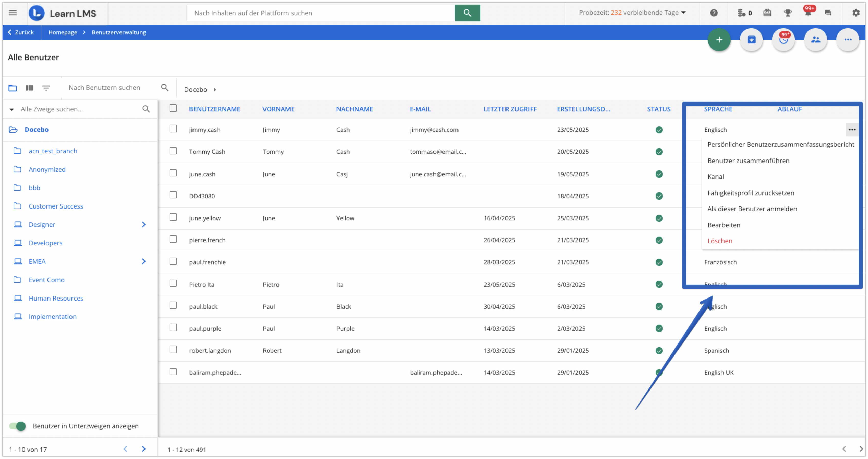Check the select-all users checkbox
Screen dimensions: 868x459
[173, 108]
